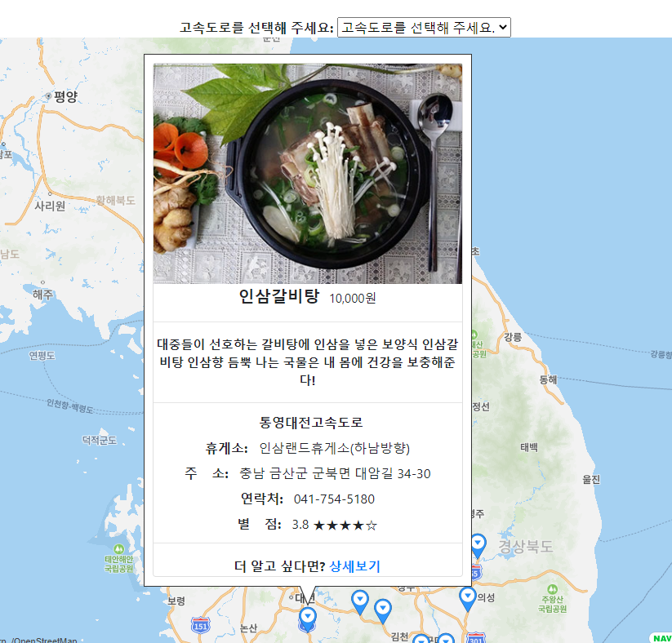Click the 인삼갈비탕 food photo

[308, 174]
